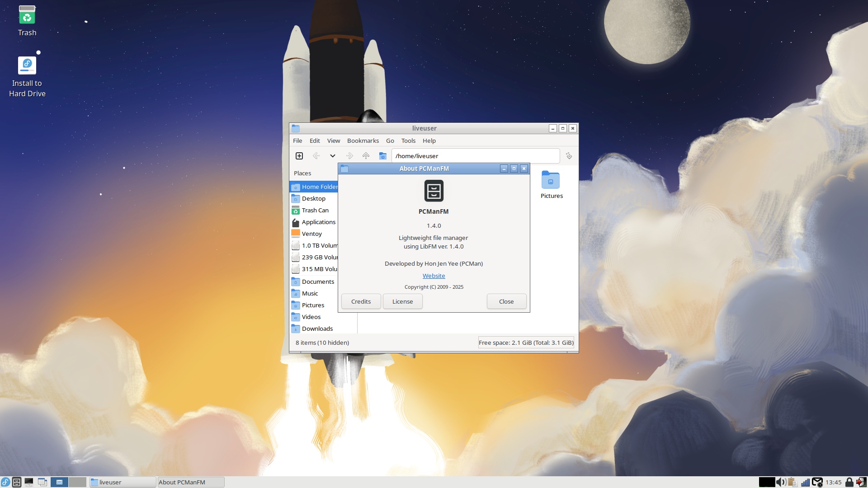
Task: Open the Bookmarks menu
Action: pyautogui.click(x=363, y=141)
